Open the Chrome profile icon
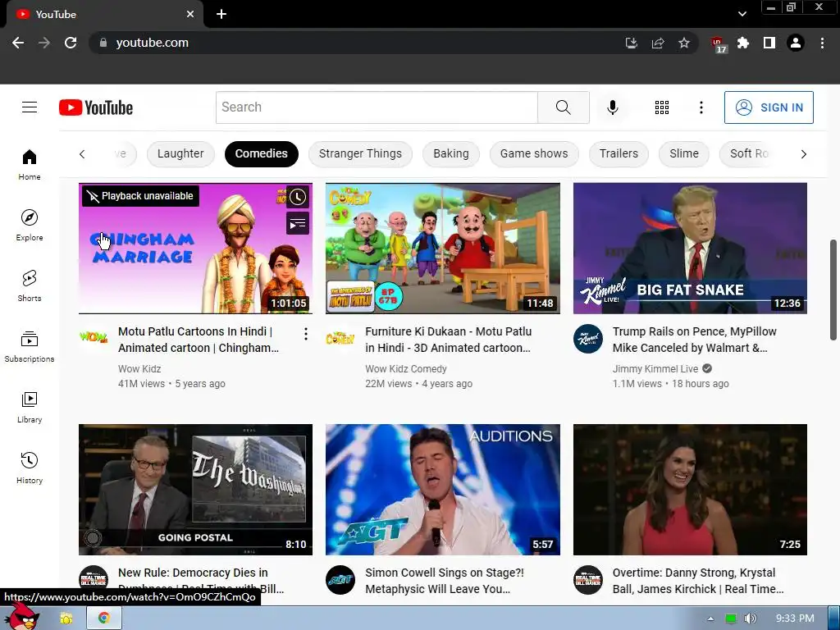This screenshot has width=840, height=630. [796, 43]
